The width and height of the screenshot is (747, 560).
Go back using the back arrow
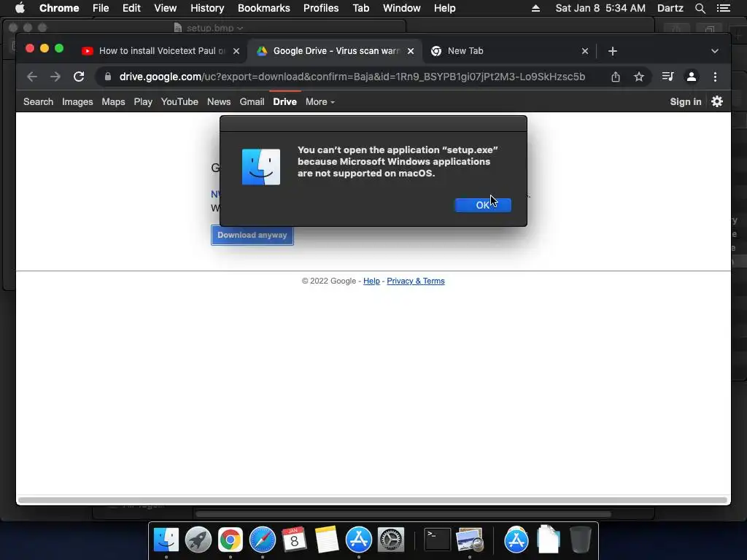(x=32, y=77)
